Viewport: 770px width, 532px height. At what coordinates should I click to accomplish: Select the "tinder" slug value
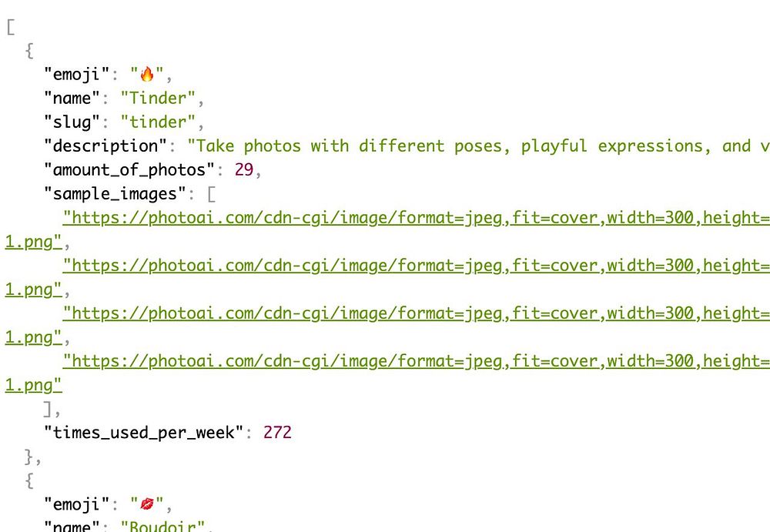158,122
